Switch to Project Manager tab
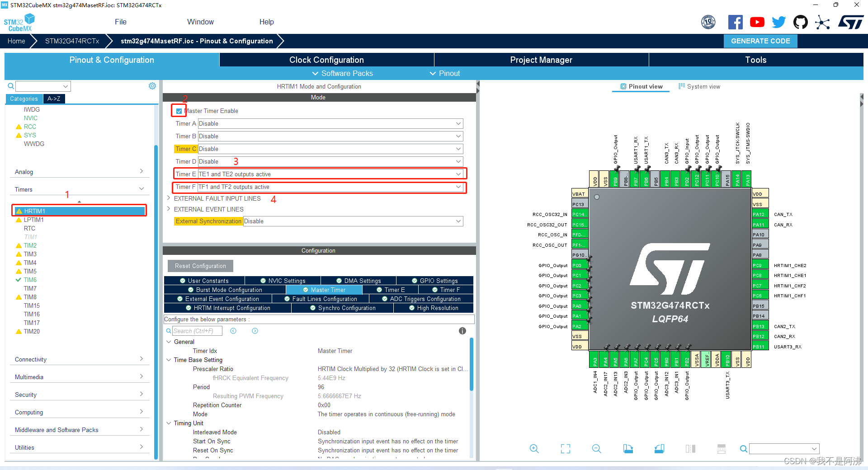 click(x=541, y=60)
